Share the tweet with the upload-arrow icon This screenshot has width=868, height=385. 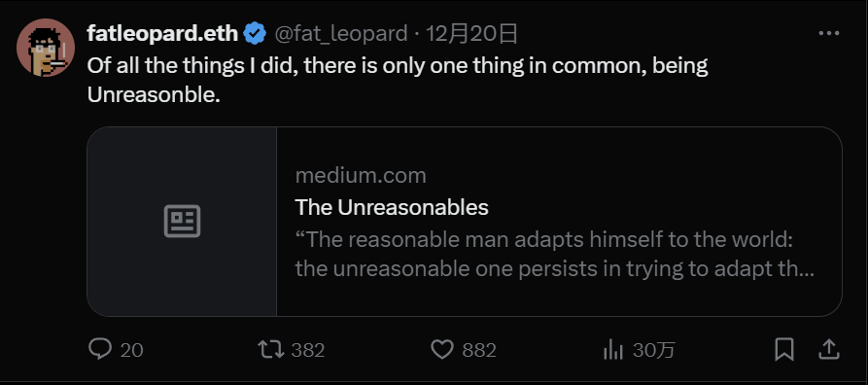tap(827, 350)
